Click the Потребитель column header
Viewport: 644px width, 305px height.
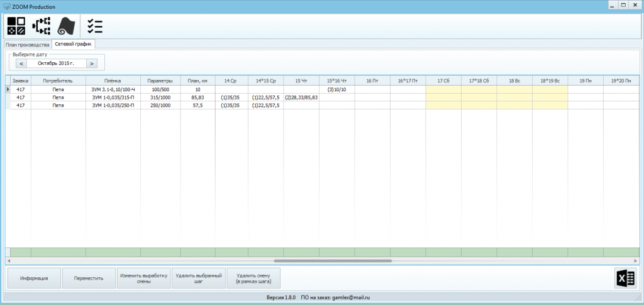tap(58, 80)
